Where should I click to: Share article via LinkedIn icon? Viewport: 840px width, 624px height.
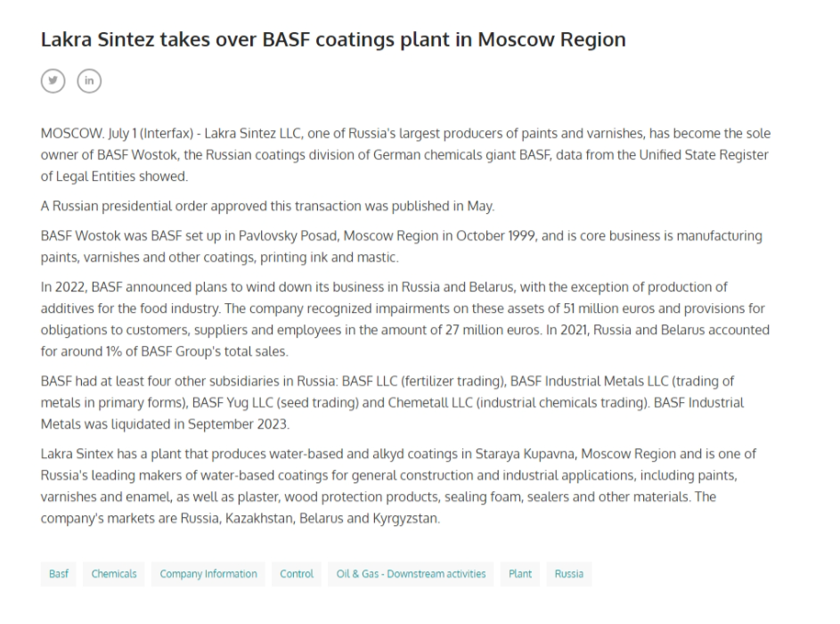(x=89, y=81)
